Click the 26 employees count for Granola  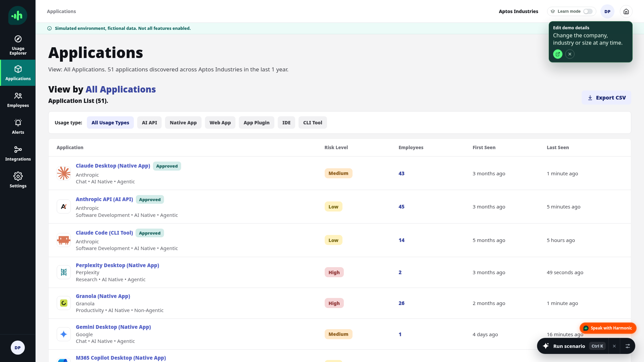coord(401,303)
